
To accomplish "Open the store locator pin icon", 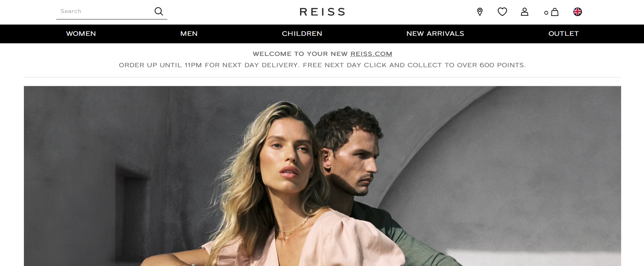I will tap(480, 12).
